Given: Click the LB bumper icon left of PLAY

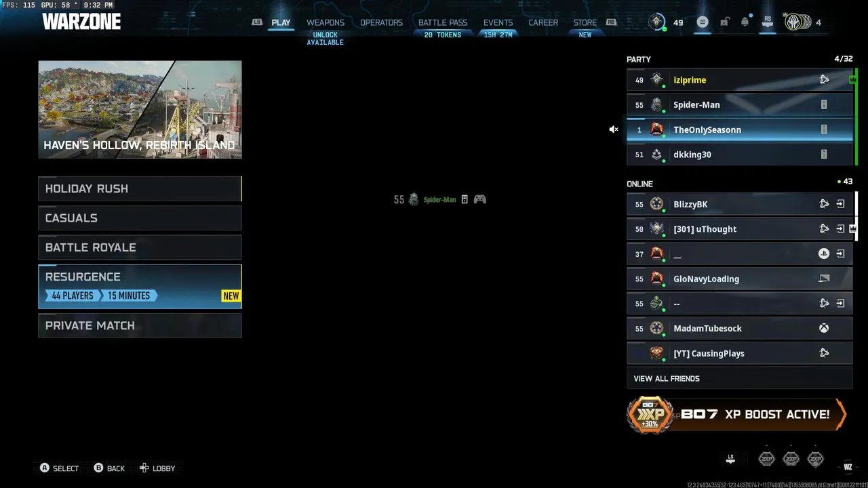Looking at the screenshot, I should click(257, 22).
